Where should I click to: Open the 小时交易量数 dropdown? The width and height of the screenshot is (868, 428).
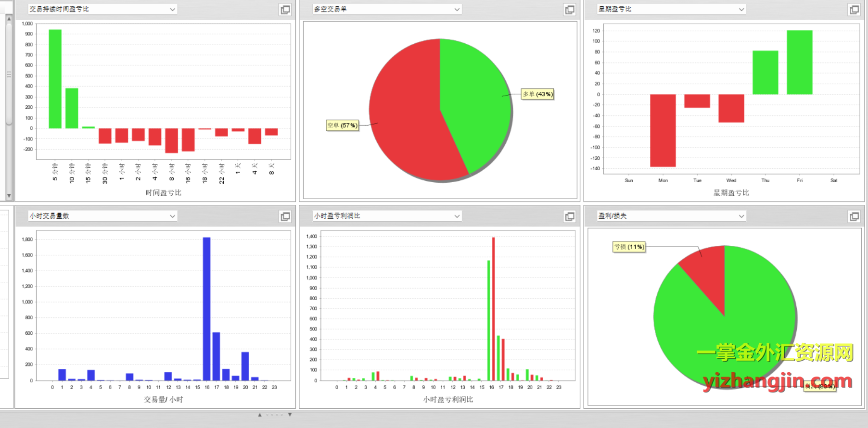172,216
